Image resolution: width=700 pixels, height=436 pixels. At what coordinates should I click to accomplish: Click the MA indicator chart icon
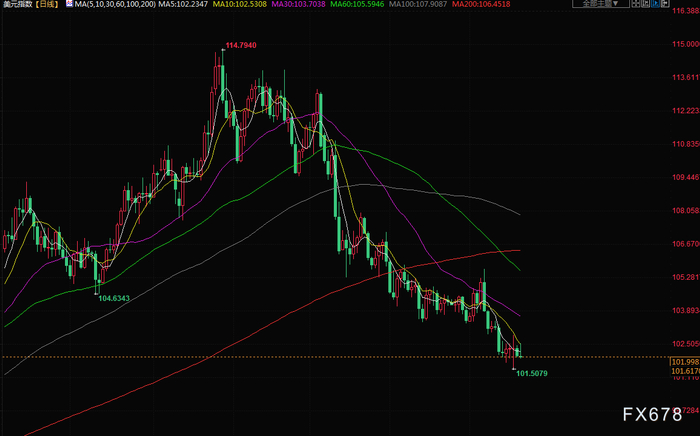(69, 4)
